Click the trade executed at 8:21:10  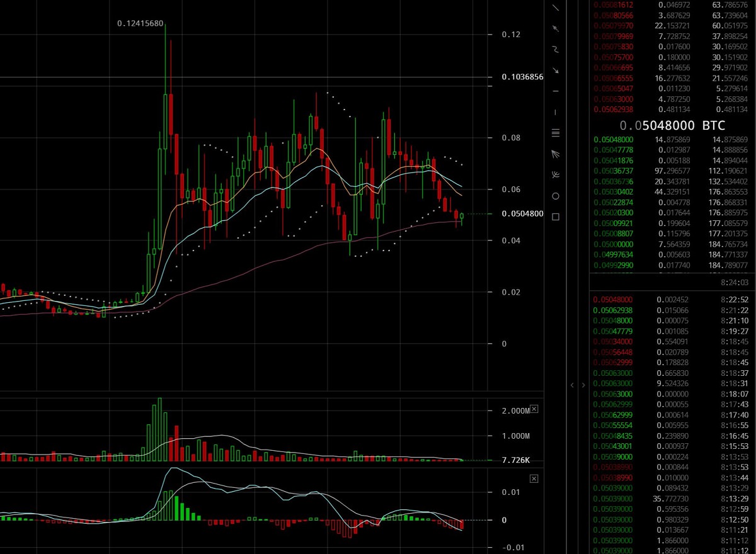coord(672,320)
